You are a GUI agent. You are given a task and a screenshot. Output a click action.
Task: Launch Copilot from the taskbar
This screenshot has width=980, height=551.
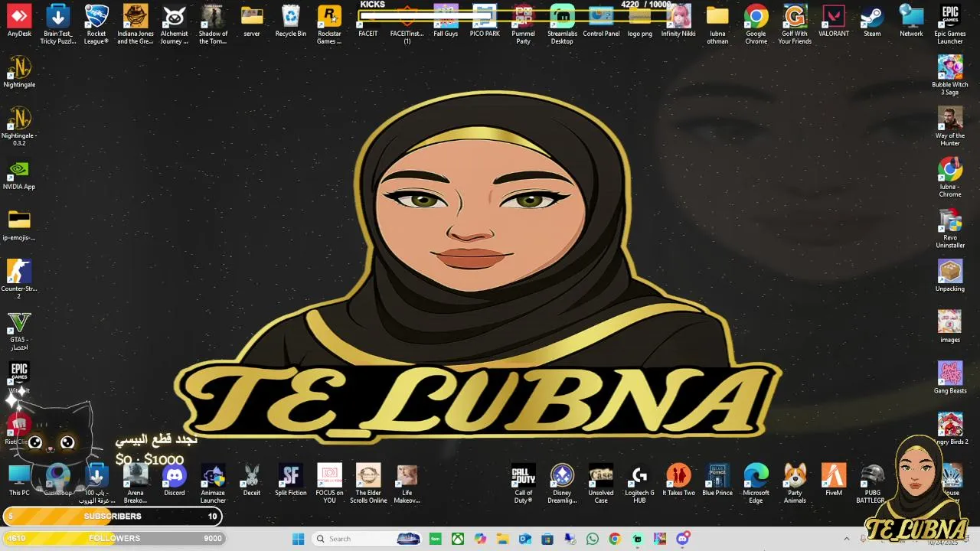click(480, 539)
